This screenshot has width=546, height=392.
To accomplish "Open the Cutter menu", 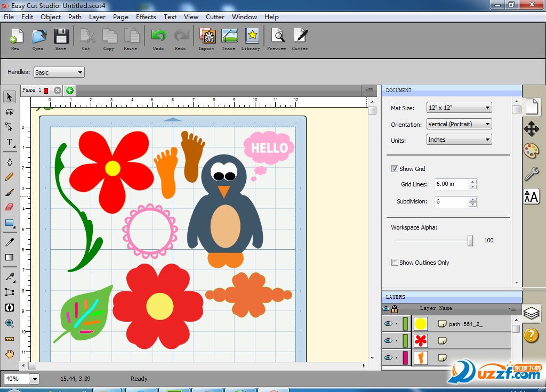I will click(215, 17).
